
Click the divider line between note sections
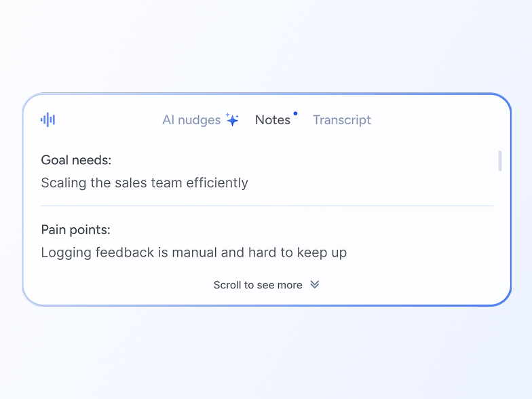tap(267, 206)
